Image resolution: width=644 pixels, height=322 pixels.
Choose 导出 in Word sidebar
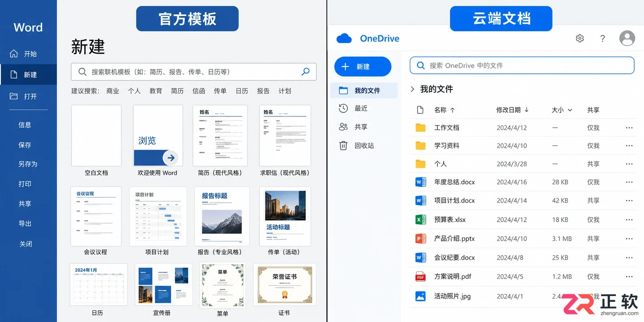coord(25,224)
